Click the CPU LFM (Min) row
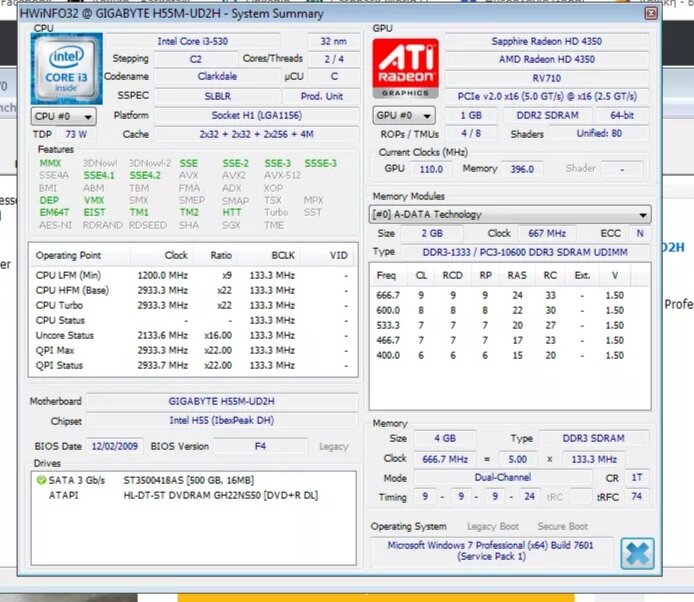 pyautogui.click(x=193, y=275)
